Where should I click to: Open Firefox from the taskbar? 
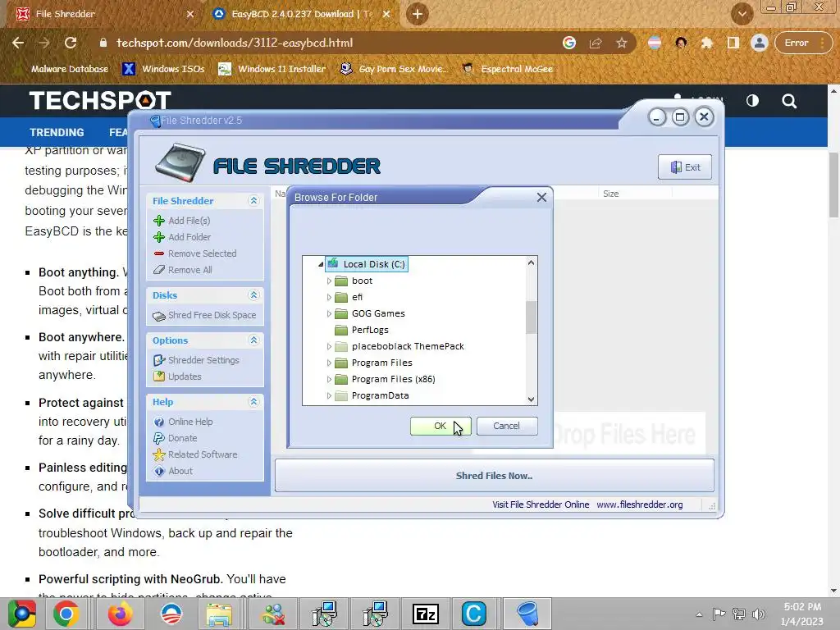[x=120, y=614]
